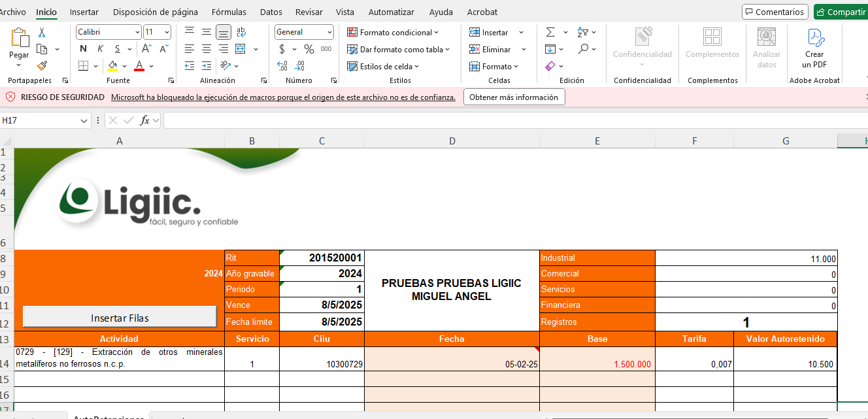The width and height of the screenshot is (868, 419).
Task: Apply accounting dollar number format
Action: (x=282, y=49)
